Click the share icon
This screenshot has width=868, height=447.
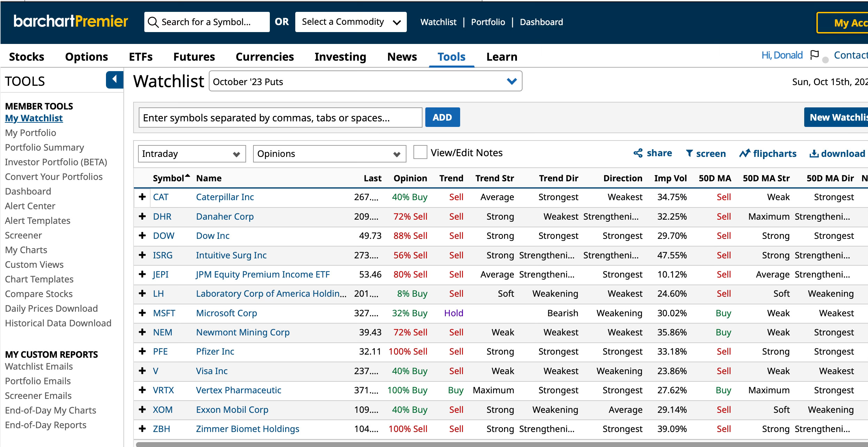coord(638,153)
